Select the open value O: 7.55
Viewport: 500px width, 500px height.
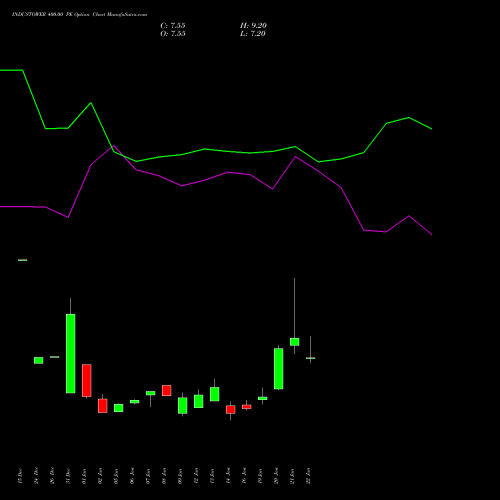coord(173,34)
